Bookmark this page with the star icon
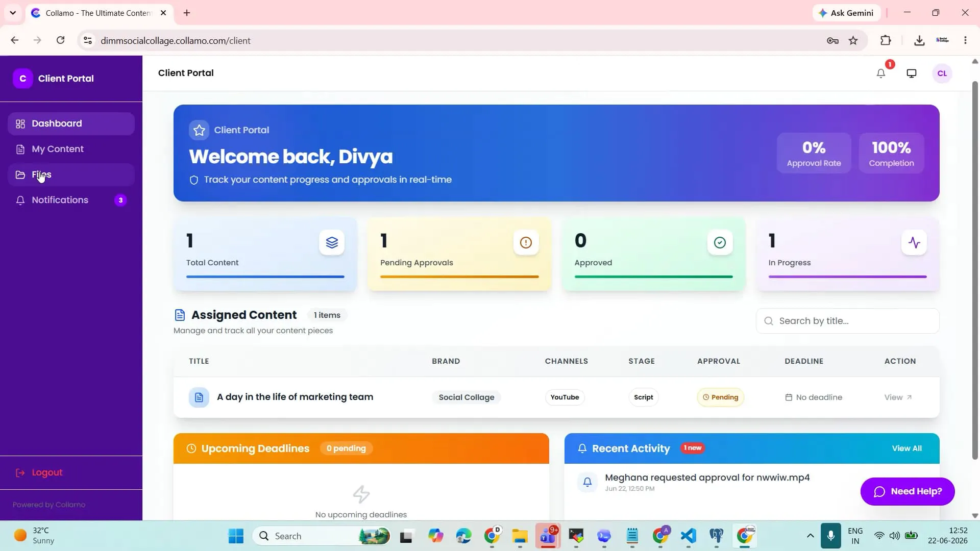Viewport: 980px width, 551px height. (x=853, y=41)
